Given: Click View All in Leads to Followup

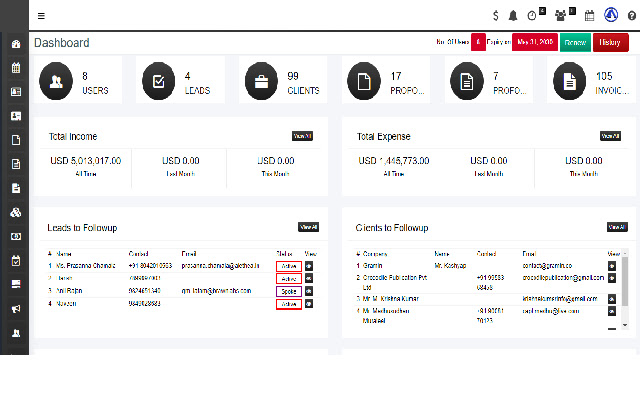Looking at the screenshot, I should (x=308, y=227).
